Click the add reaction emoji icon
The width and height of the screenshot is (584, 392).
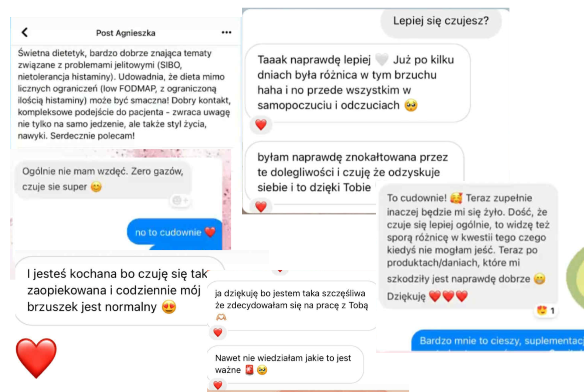pyautogui.click(x=180, y=200)
